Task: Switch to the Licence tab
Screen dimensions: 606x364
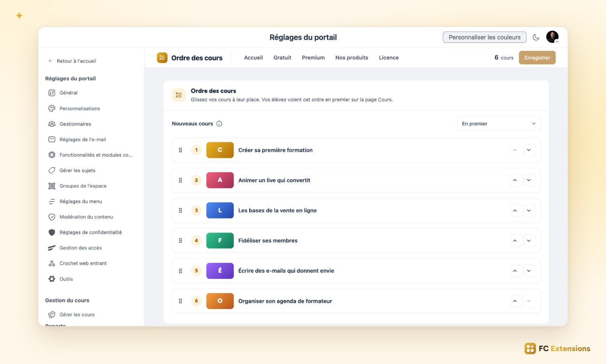Action: pyautogui.click(x=389, y=58)
